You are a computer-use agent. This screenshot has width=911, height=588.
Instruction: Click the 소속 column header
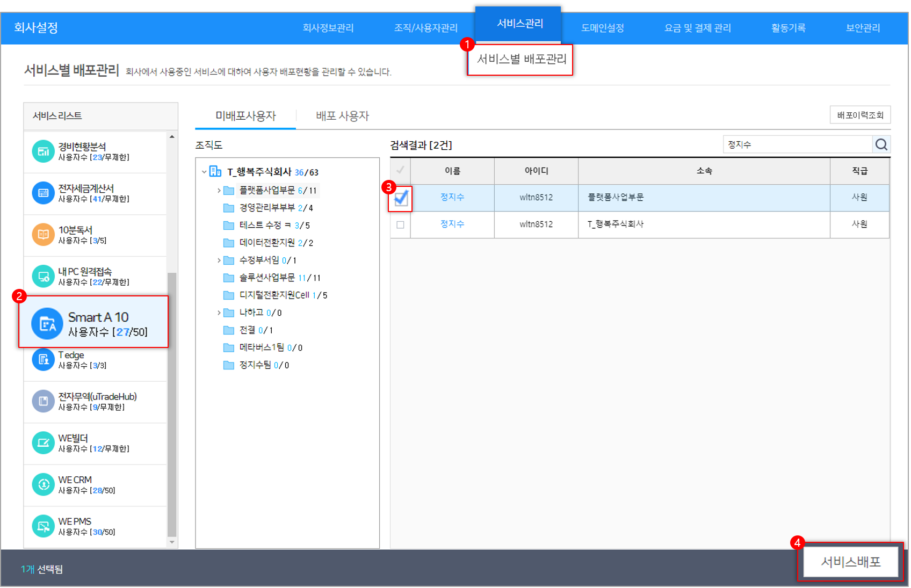(704, 171)
